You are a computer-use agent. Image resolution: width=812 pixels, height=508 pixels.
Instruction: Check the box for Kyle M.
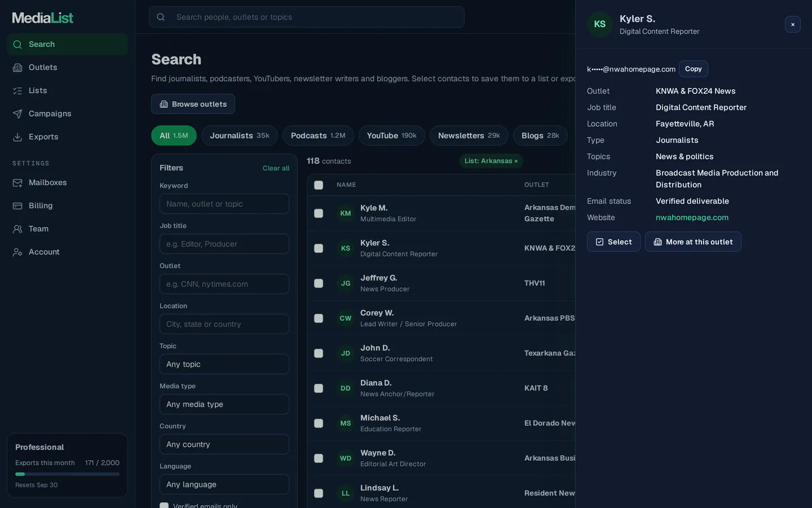(319, 213)
